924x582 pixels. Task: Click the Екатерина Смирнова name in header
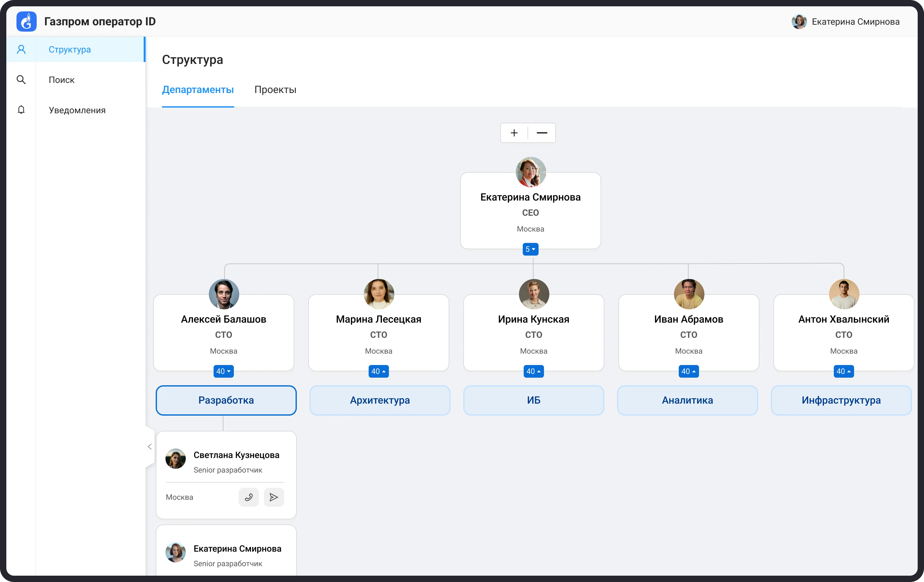pos(856,22)
